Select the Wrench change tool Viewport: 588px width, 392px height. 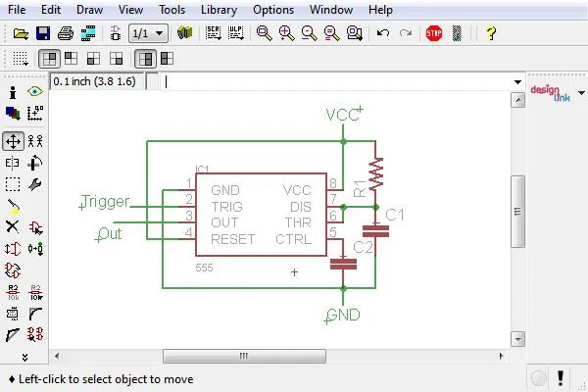(35, 184)
